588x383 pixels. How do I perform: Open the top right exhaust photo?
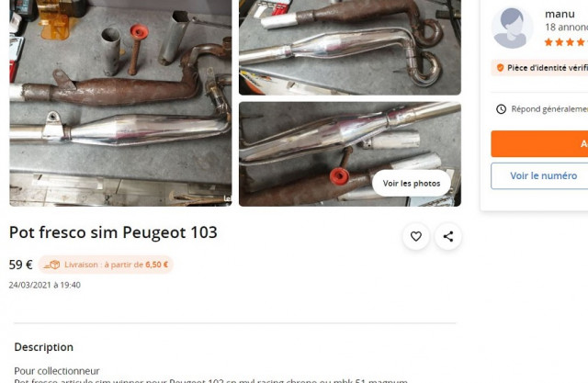click(350, 47)
